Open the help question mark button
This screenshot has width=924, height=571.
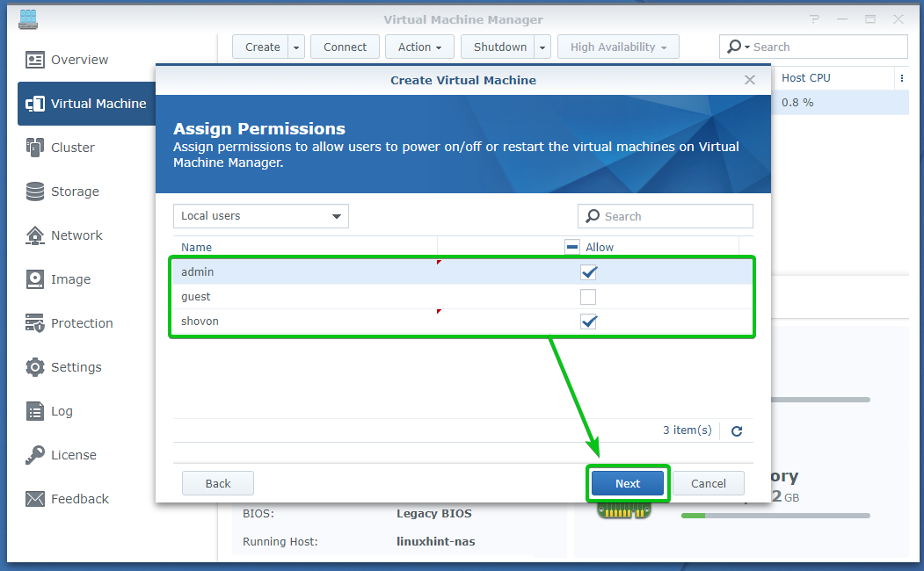point(814,19)
